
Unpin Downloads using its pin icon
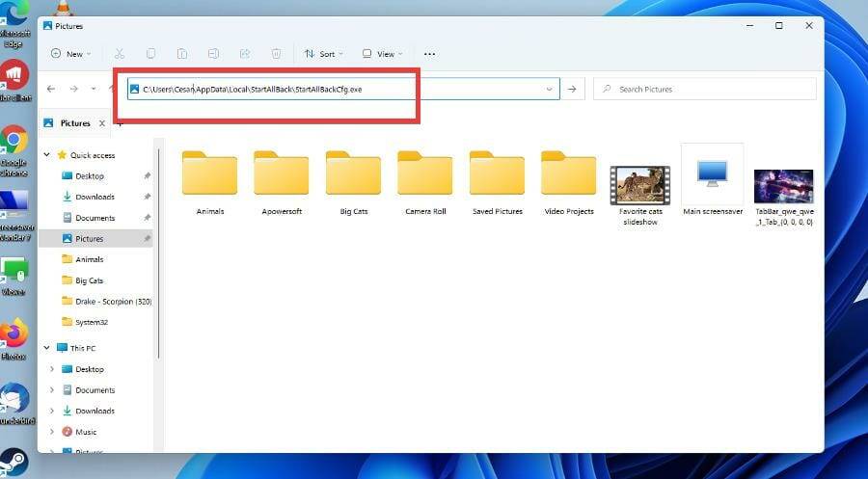point(147,197)
